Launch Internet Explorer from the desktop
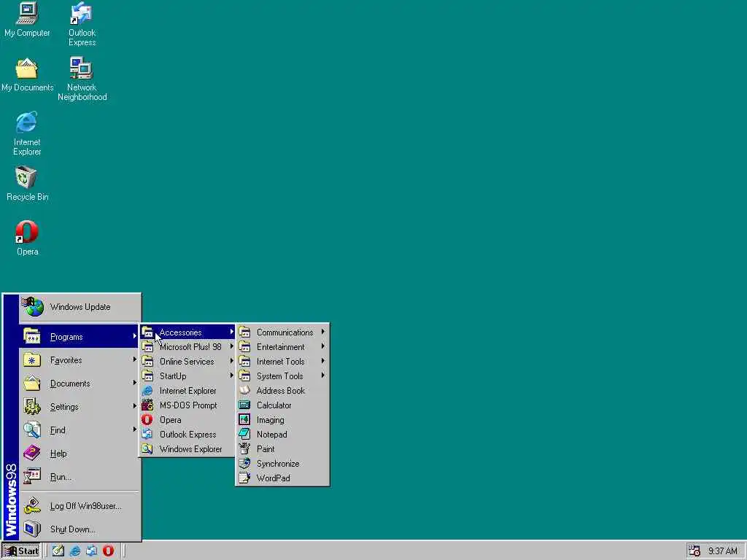 27,133
